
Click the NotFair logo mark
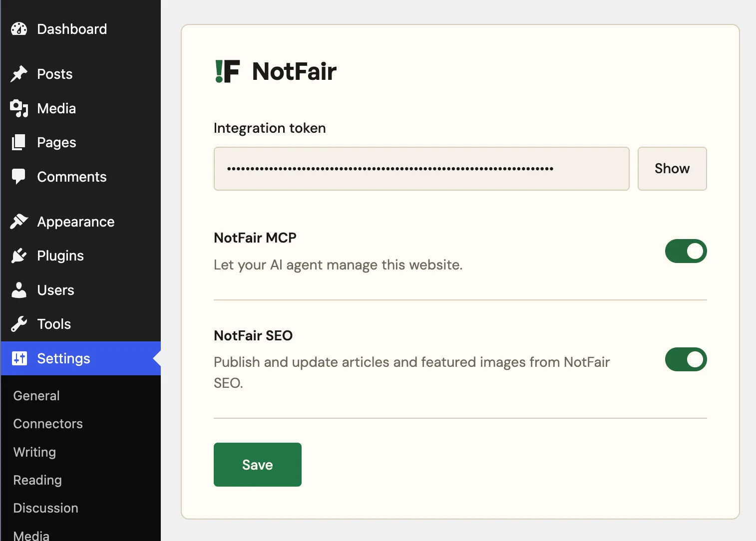click(x=227, y=71)
